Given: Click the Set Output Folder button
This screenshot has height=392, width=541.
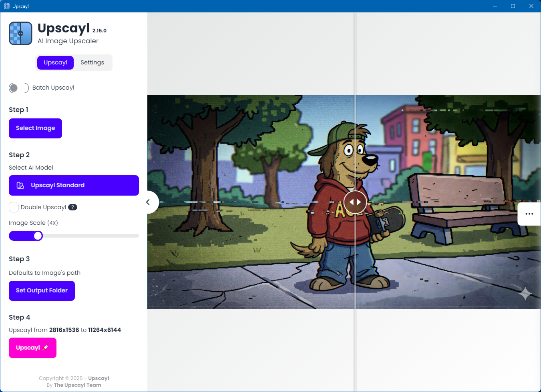Looking at the screenshot, I should (42, 291).
